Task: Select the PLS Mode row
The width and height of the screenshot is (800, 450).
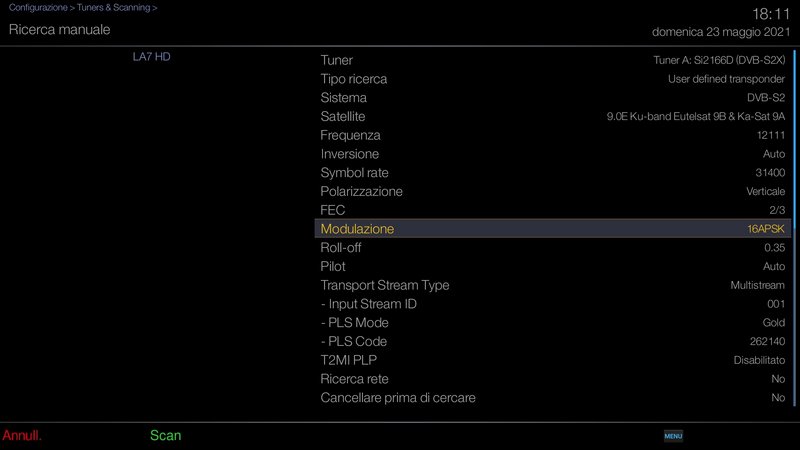Action: (553, 322)
